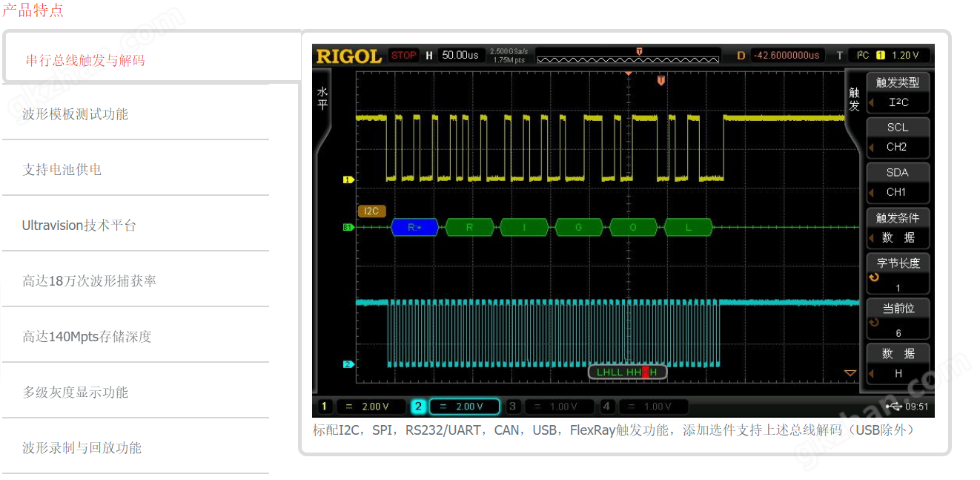The image size is (980, 480).
Task: Click the orange I2C decode label
Action: pos(371,211)
